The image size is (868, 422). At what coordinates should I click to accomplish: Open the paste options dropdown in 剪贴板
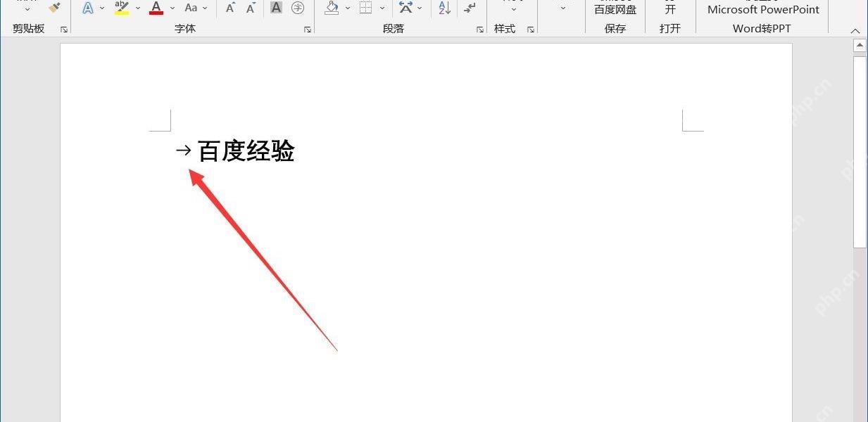click(x=27, y=9)
